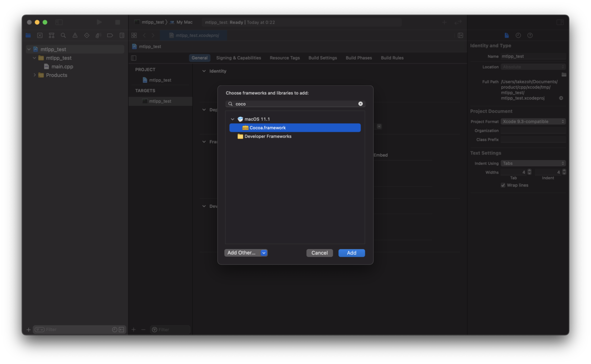Open the Symbol navigator
This screenshot has height=364, width=591.
51,35
